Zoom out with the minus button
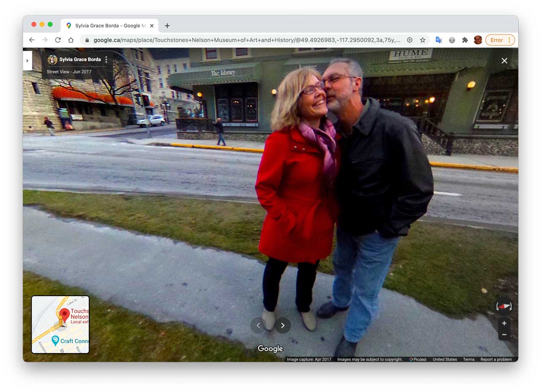The width and height of the screenshot is (541, 392). click(504, 335)
